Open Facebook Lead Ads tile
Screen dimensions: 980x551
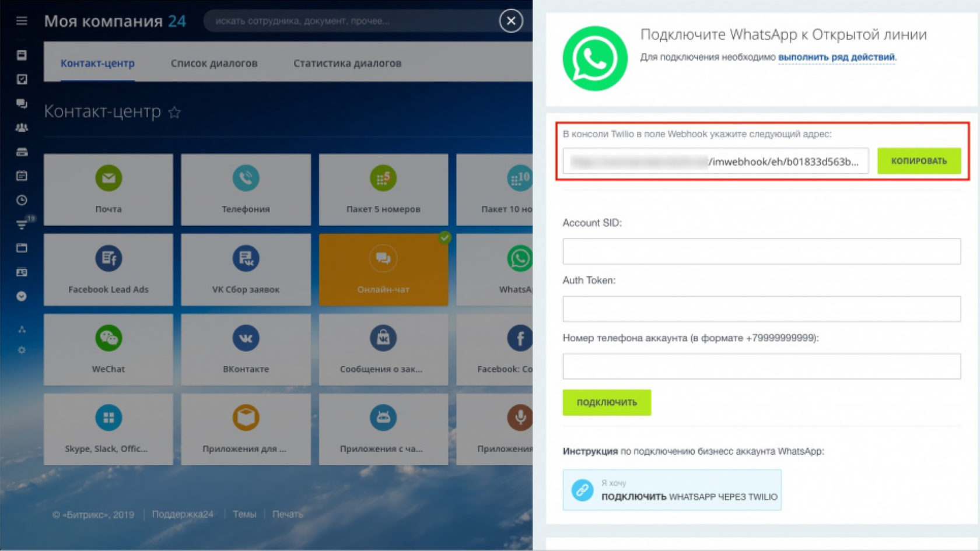[108, 269]
